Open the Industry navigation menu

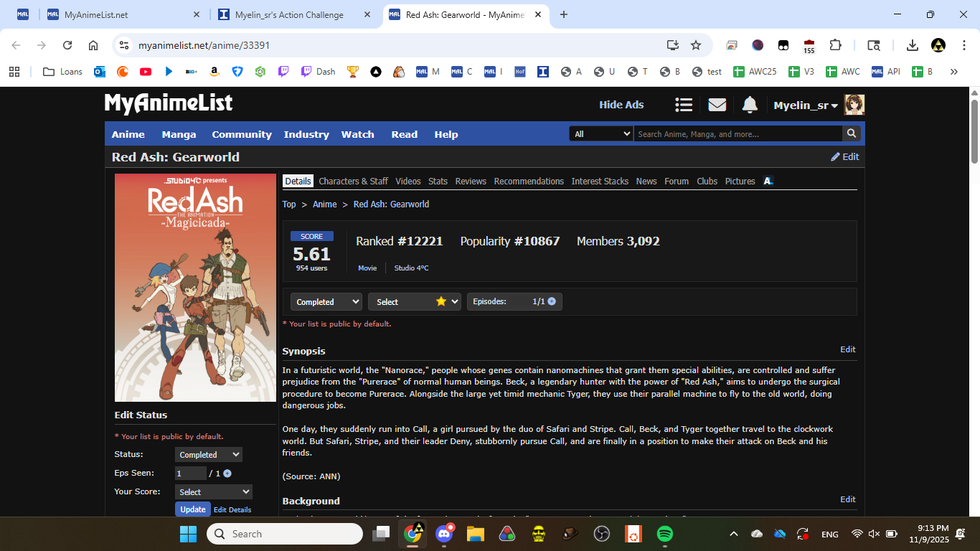tap(306, 134)
